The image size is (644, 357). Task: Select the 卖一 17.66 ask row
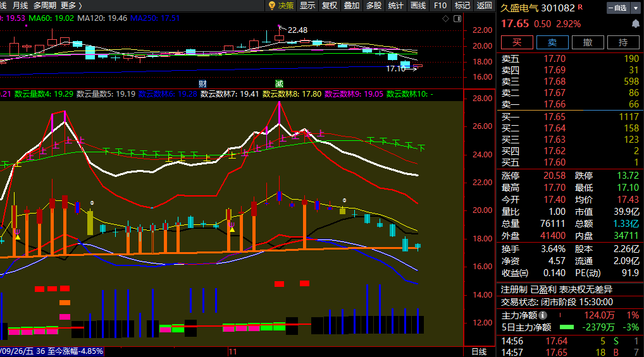(570, 104)
